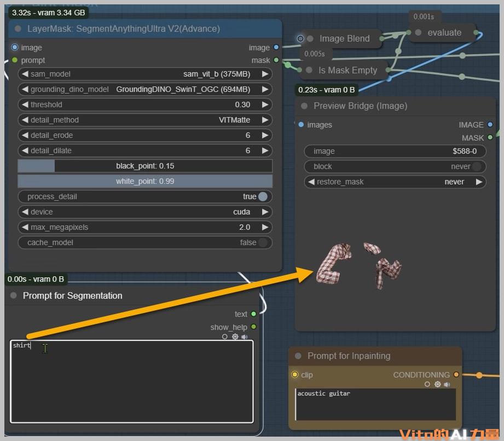
Task: Open the restore_mask selection list
Action: pos(395,182)
